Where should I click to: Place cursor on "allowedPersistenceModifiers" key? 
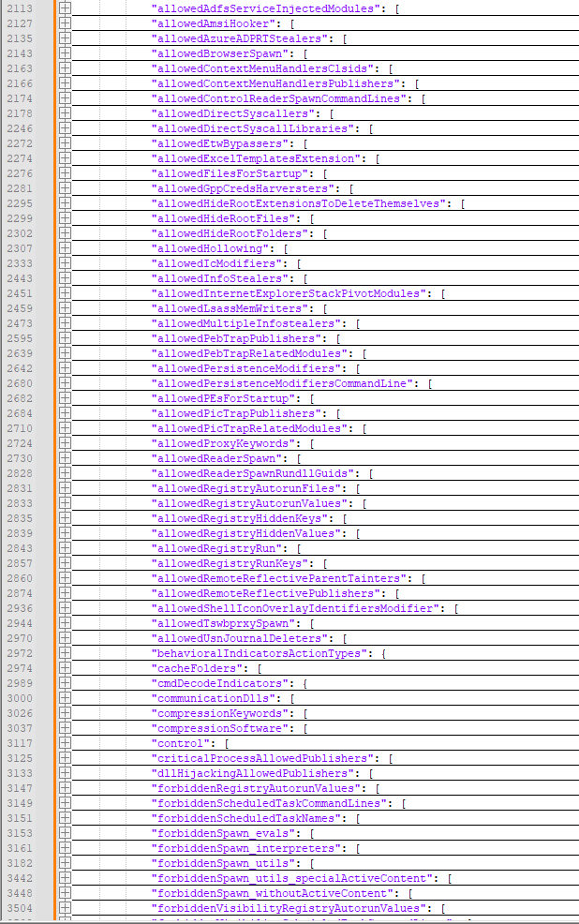tap(251, 368)
